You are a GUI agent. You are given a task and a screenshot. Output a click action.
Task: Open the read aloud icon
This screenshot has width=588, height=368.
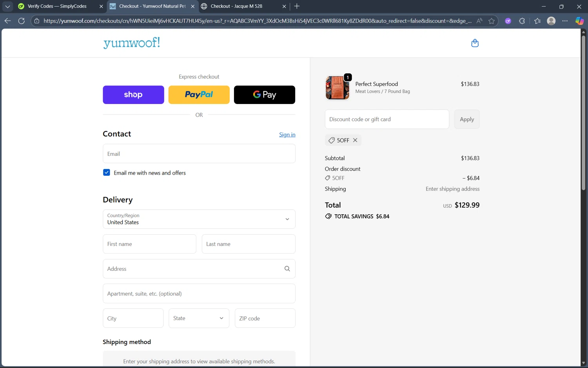tap(479, 21)
